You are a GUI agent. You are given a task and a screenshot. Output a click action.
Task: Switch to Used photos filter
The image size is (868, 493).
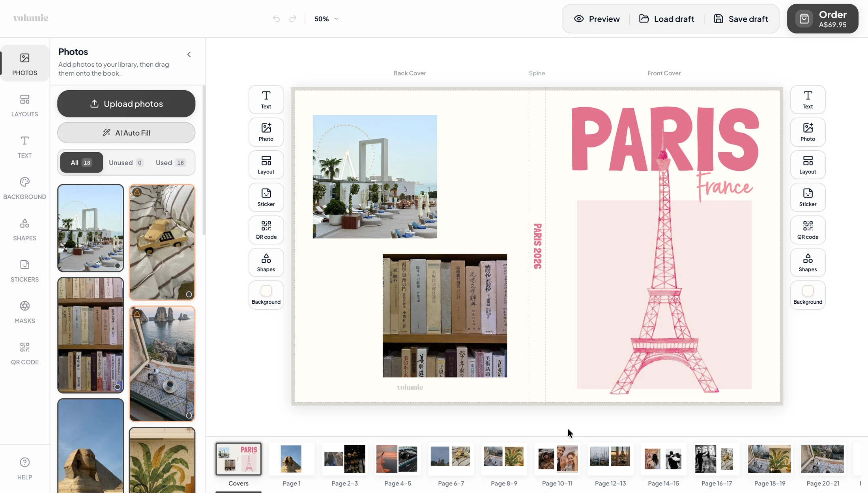(x=170, y=162)
